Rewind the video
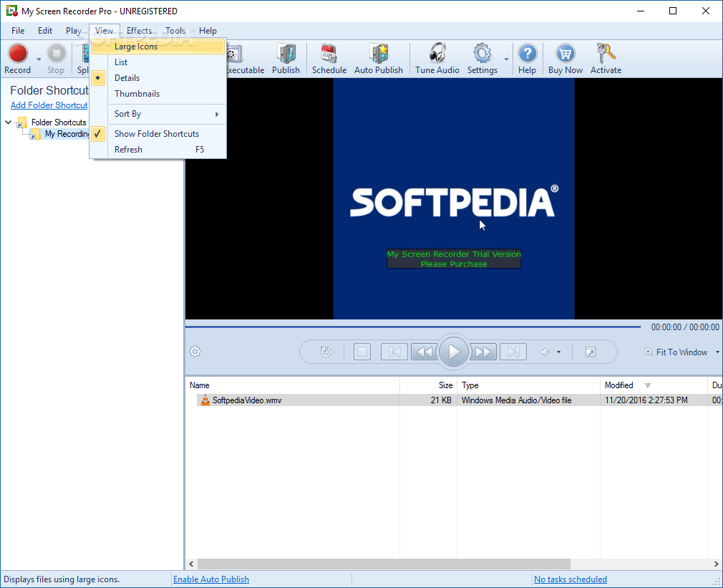The image size is (723, 588). click(x=424, y=352)
